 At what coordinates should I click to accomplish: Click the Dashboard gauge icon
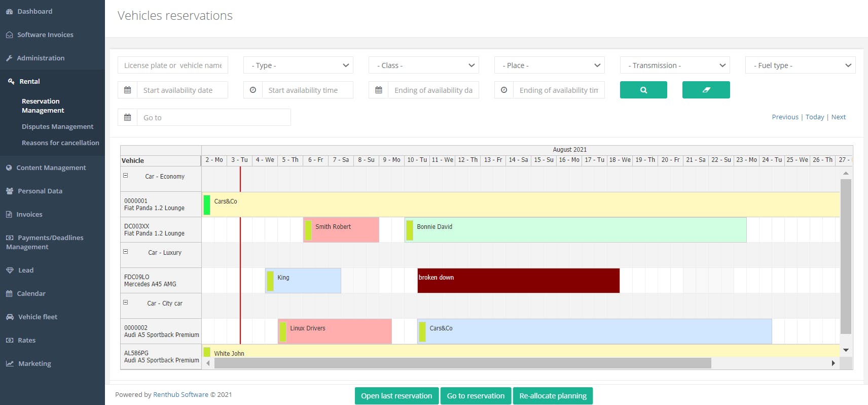click(9, 12)
